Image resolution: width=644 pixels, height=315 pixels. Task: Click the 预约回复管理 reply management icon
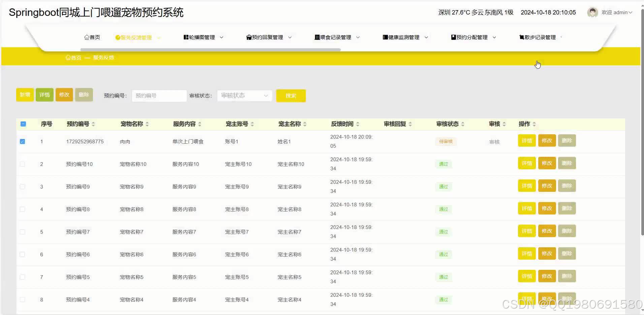[x=249, y=37]
